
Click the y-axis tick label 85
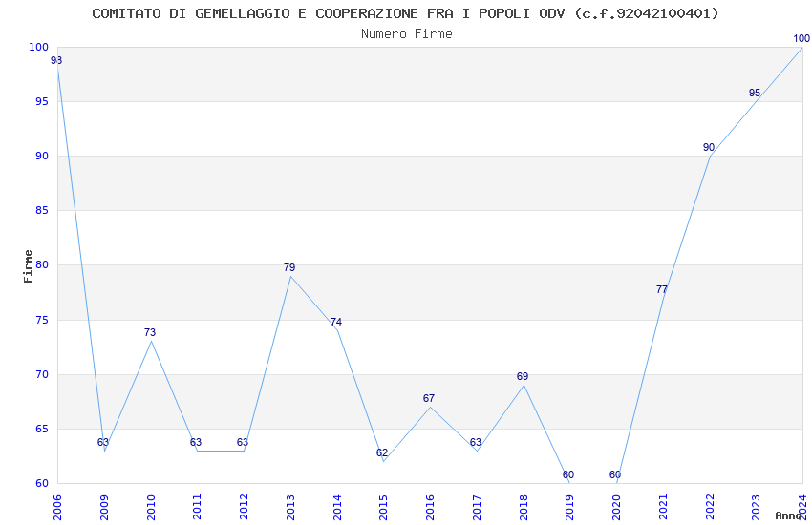[42, 211]
